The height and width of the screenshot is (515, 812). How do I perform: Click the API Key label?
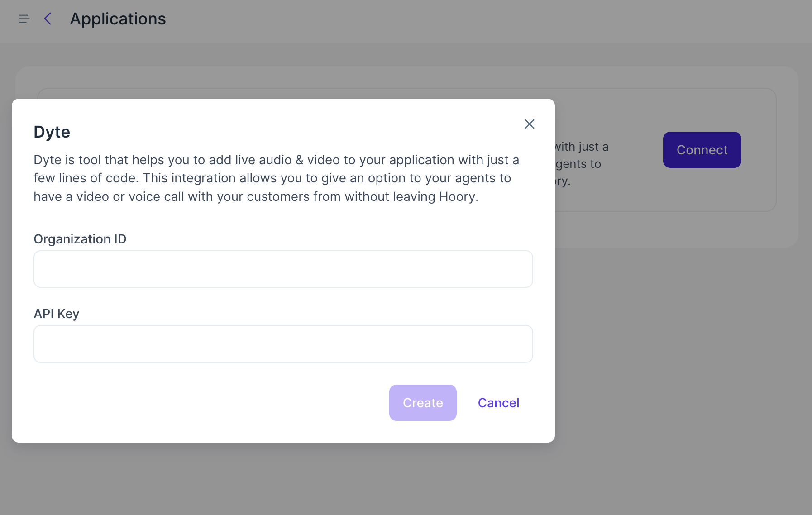pyautogui.click(x=57, y=314)
